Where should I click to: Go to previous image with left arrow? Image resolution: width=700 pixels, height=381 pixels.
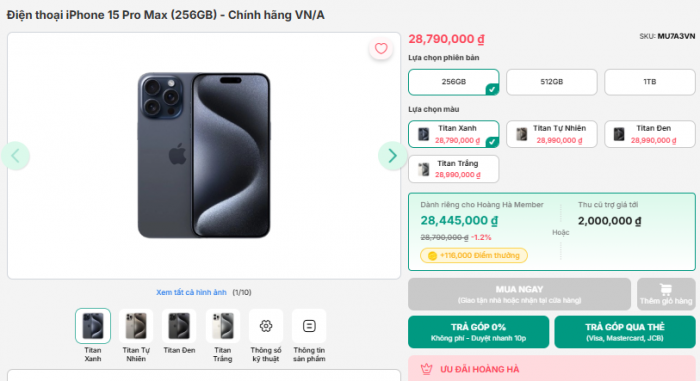click(16, 155)
